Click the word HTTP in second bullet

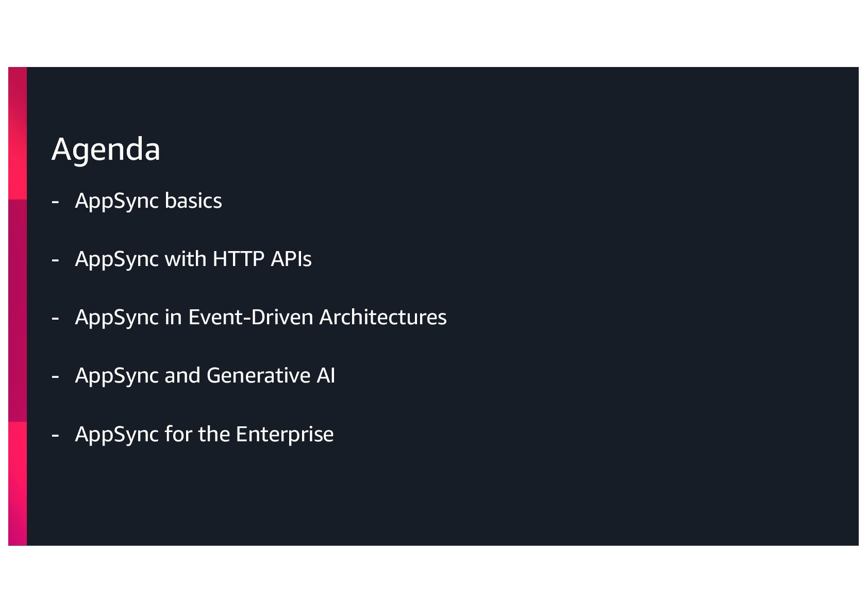(x=238, y=259)
